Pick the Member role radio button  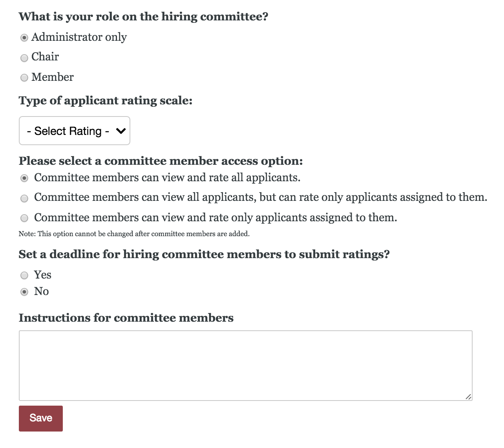24,78
